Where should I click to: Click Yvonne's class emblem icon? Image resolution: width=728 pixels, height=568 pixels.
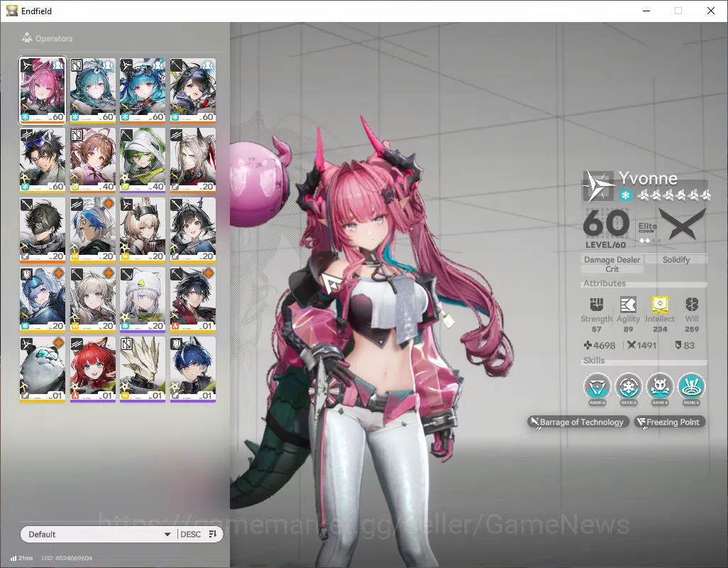[x=598, y=186]
